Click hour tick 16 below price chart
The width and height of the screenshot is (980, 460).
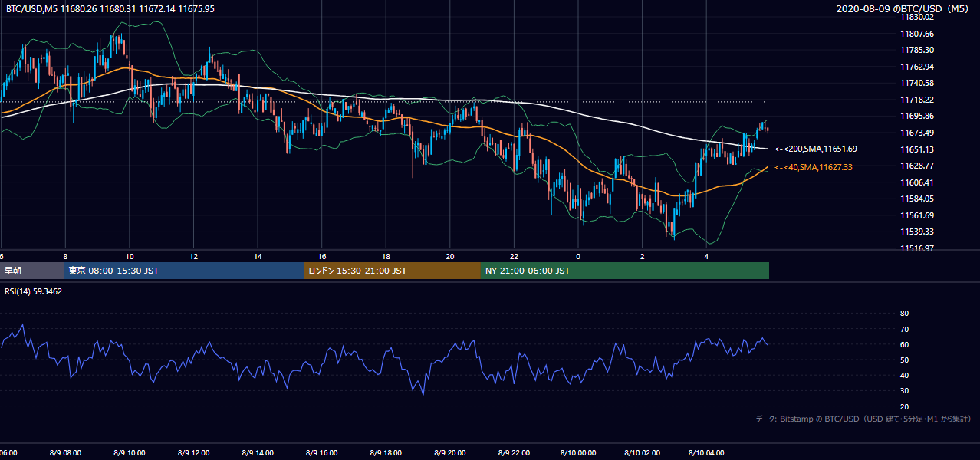322,257
